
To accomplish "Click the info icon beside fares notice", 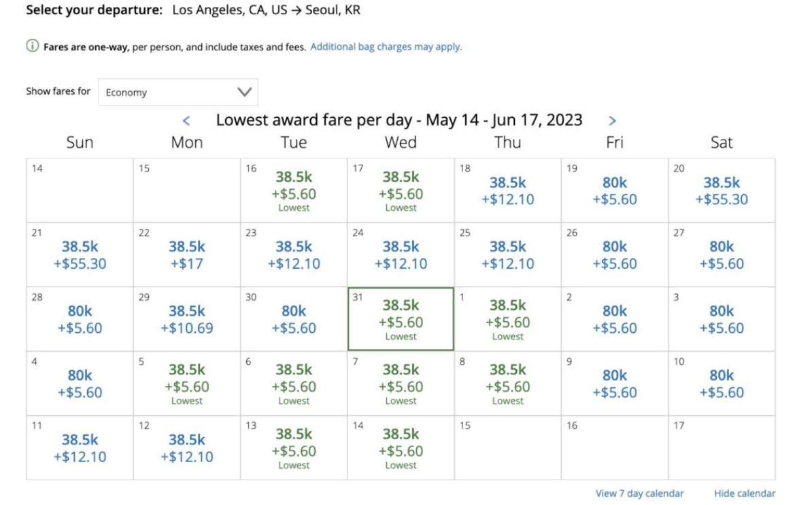I will tap(32, 47).
